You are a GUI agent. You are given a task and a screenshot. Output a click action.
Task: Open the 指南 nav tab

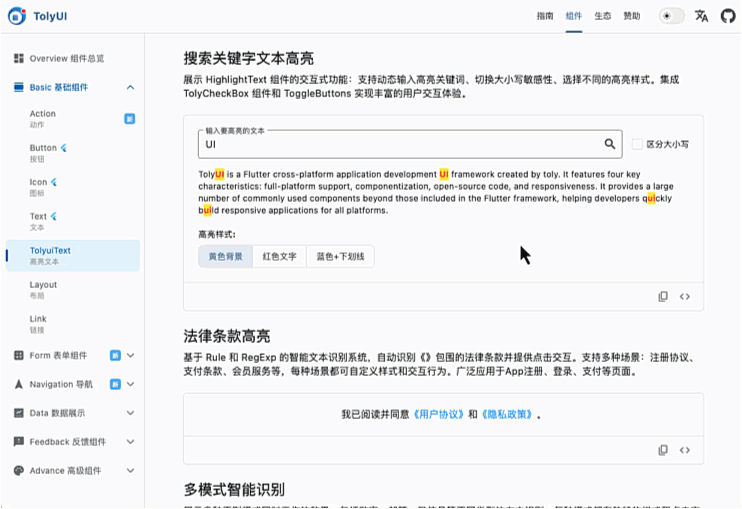point(545,16)
